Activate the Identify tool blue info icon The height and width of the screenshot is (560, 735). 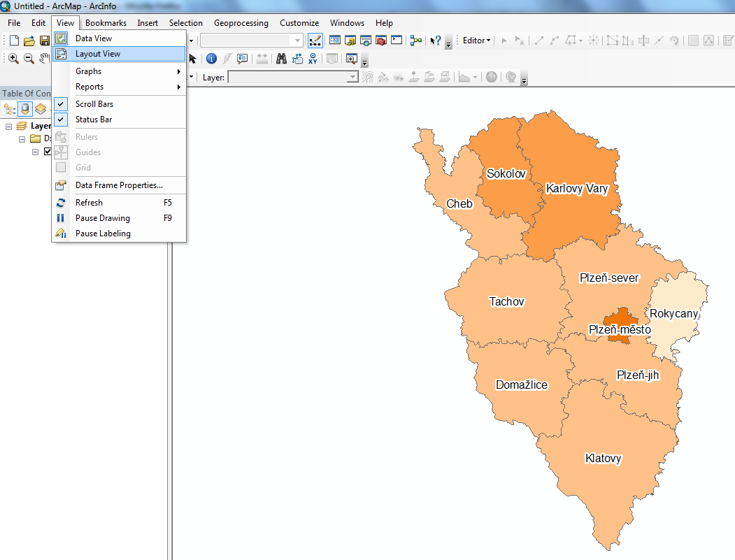(211, 59)
